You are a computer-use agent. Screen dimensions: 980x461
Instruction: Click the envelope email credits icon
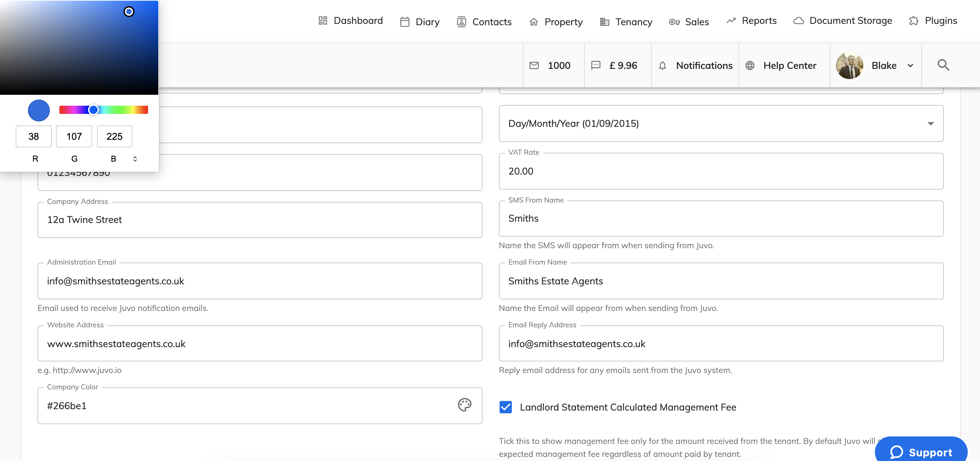coord(534,65)
